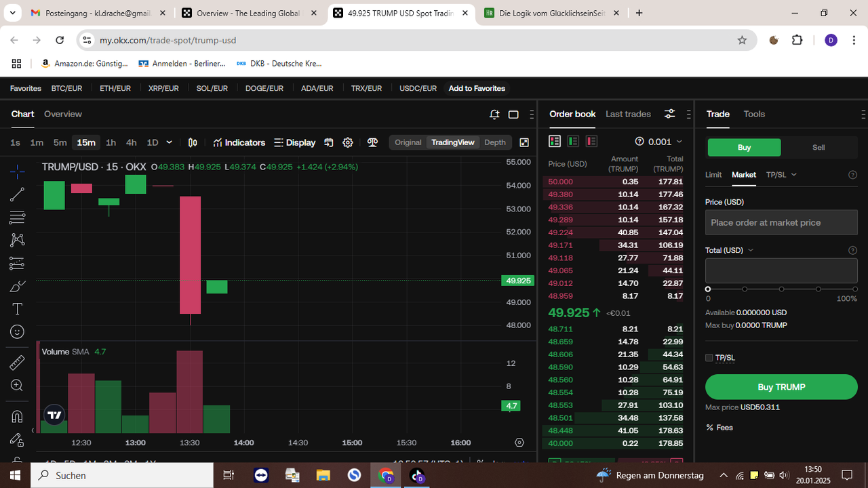Select the brush drawing tool
Viewport: 868px width, 488px height.
[17, 286]
